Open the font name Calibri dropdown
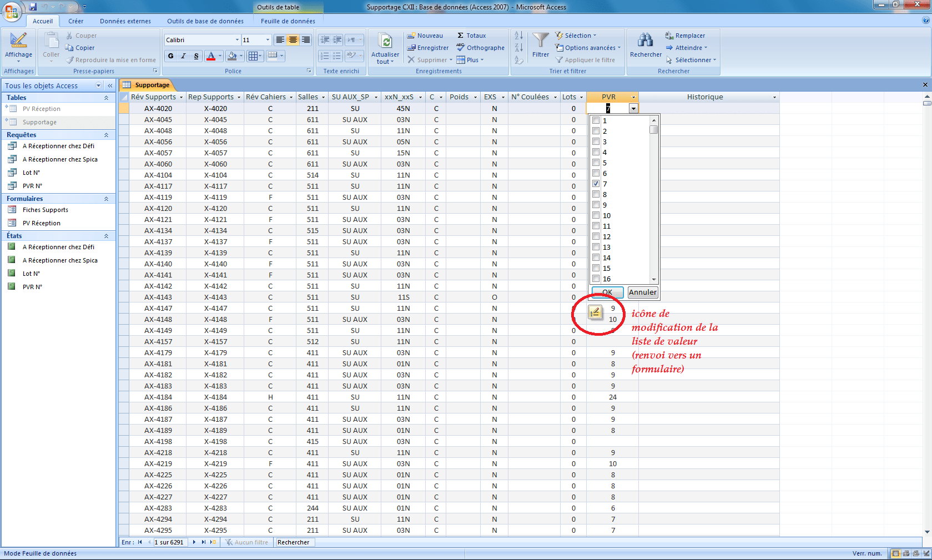Image resolution: width=932 pixels, height=560 pixels. pos(237,40)
